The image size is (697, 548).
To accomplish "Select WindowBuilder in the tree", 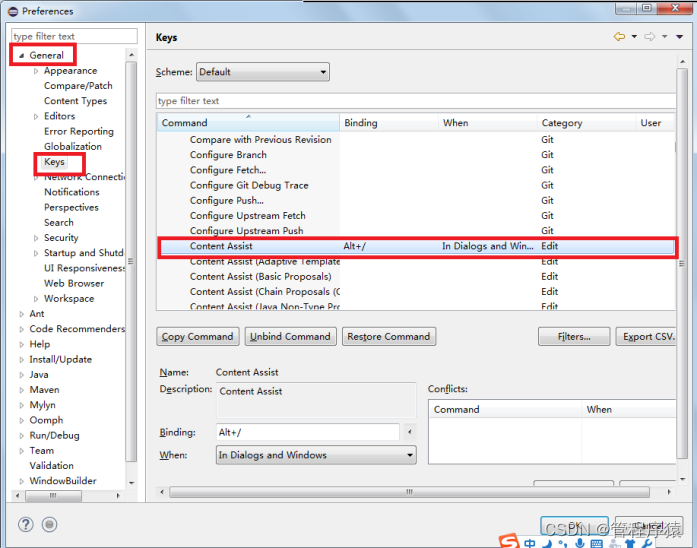I will [63, 481].
